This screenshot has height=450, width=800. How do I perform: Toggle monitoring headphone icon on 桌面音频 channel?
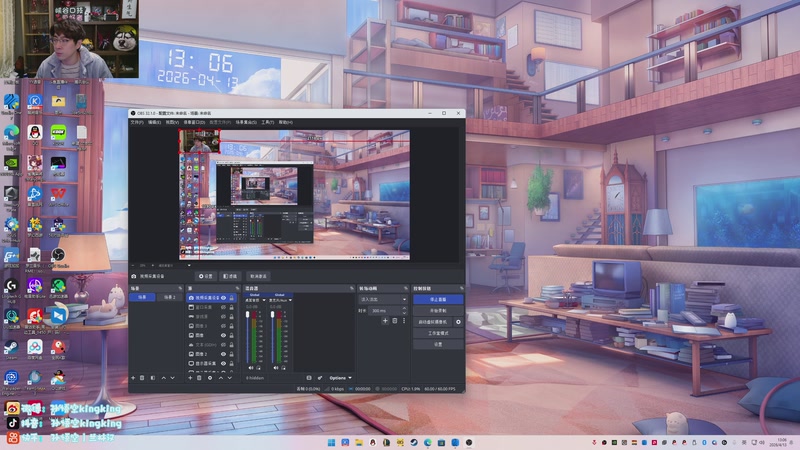click(258, 367)
